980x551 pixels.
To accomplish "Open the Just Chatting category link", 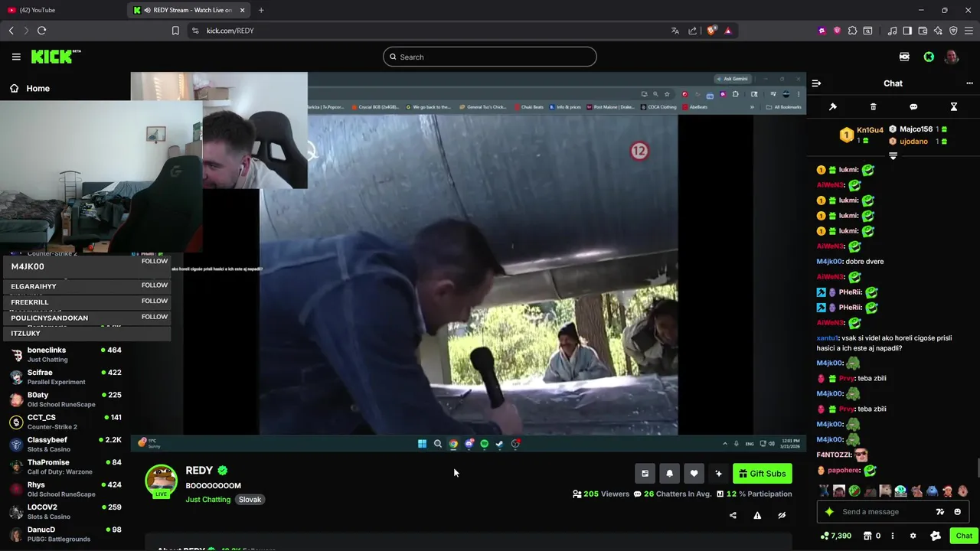I will 207,500.
